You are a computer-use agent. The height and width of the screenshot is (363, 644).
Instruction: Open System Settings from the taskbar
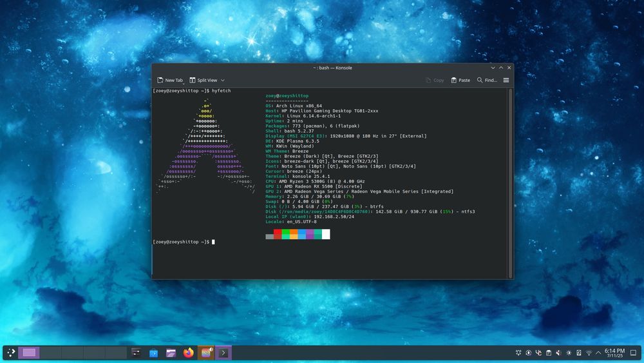[136, 352]
